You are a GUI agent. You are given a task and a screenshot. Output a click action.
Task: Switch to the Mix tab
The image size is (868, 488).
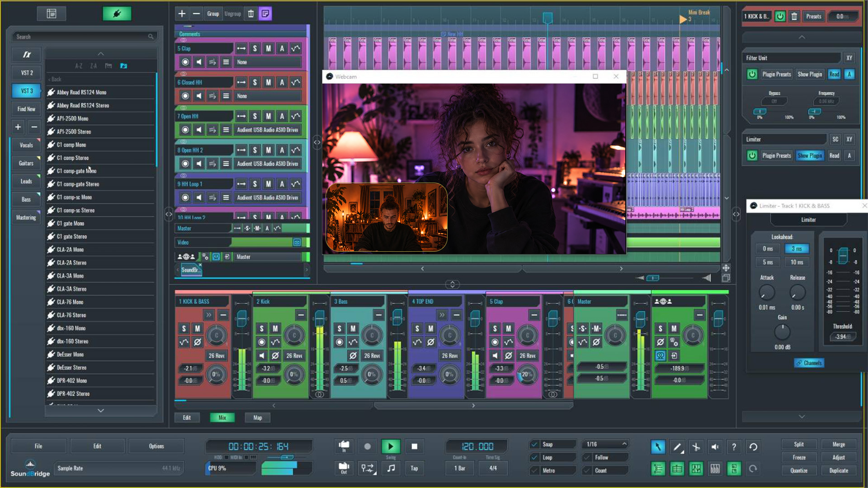click(x=222, y=418)
